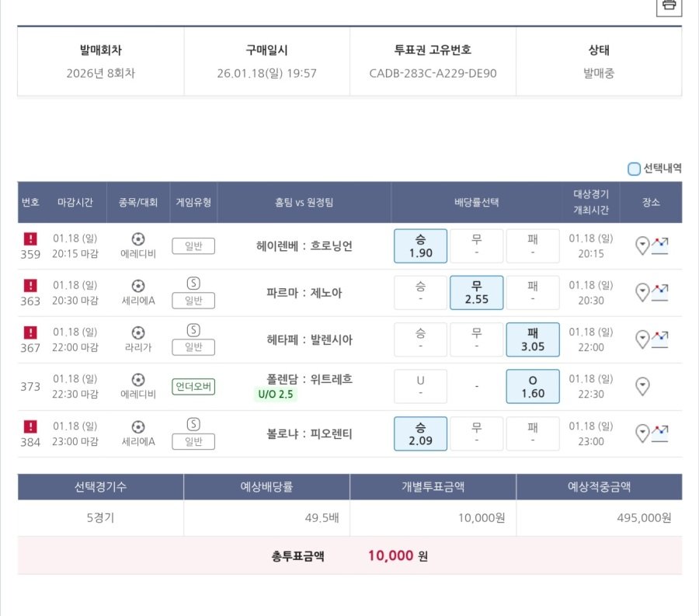Open venue pin for 볼로냐 vs 피오렌티
Screen dimensions: 699x616
click(x=642, y=433)
